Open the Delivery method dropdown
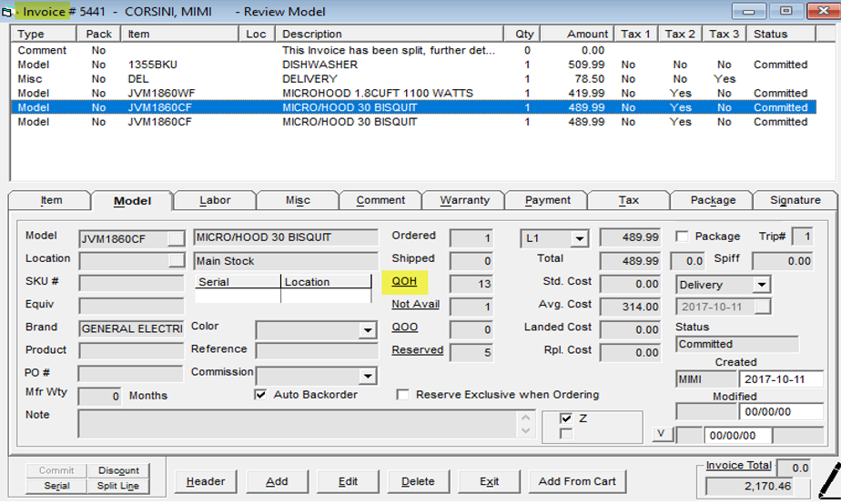Viewport: 841px width, 504px height. (x=761, y=285)
